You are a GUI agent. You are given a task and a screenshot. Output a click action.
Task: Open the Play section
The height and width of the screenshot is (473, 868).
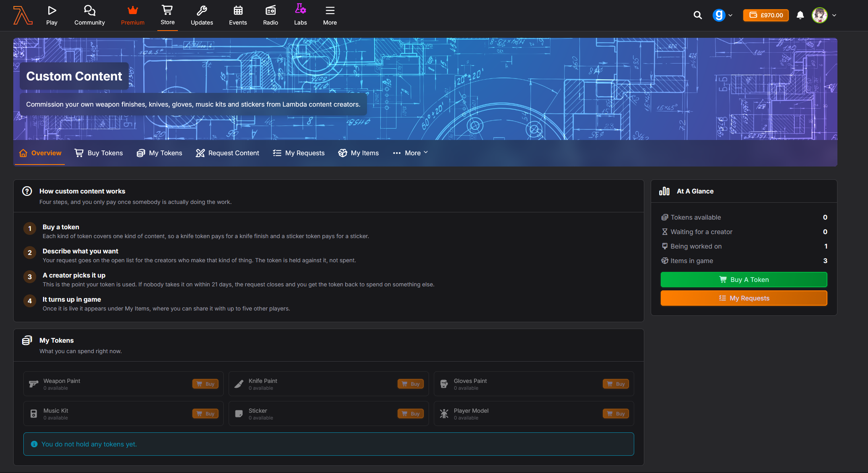52,15
